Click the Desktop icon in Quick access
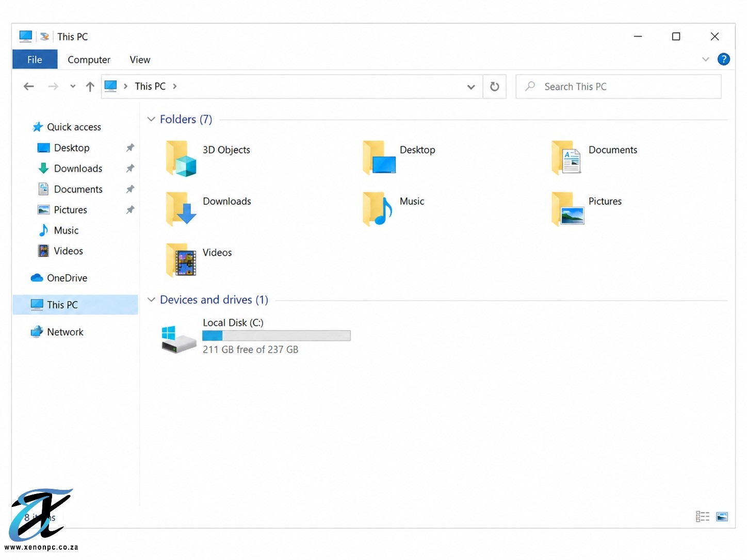The image size is (747, 560). click(44, 148)
